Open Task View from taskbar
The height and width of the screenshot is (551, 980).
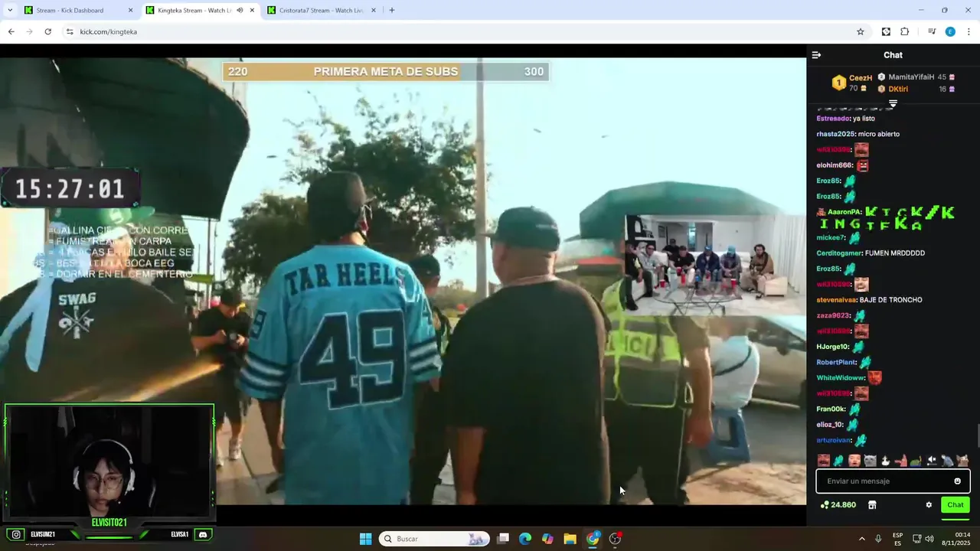[x=502, y=539]
